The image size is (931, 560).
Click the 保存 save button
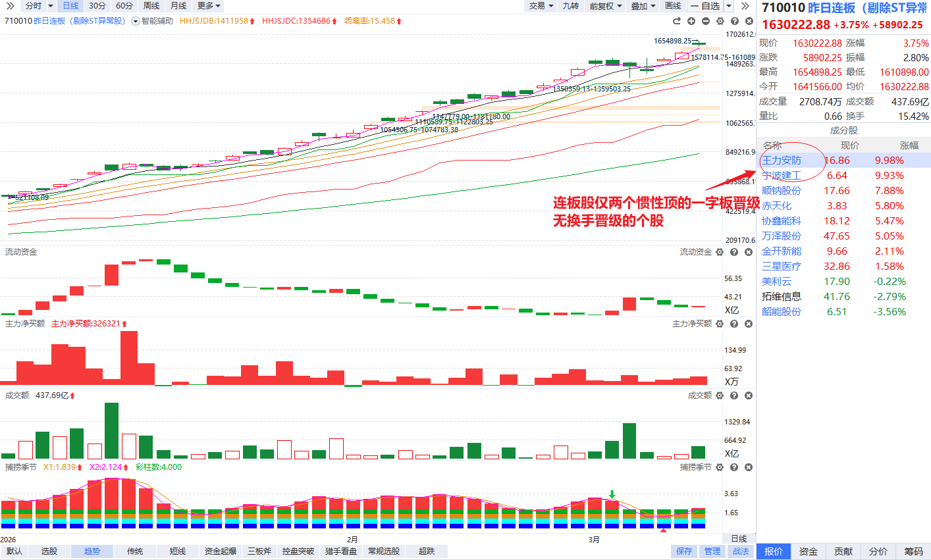click(684, 551)
